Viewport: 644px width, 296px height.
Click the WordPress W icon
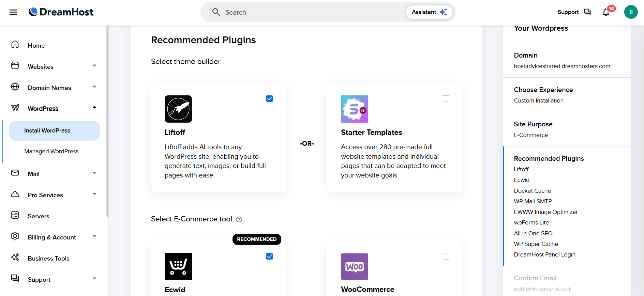tap(15, 108)
